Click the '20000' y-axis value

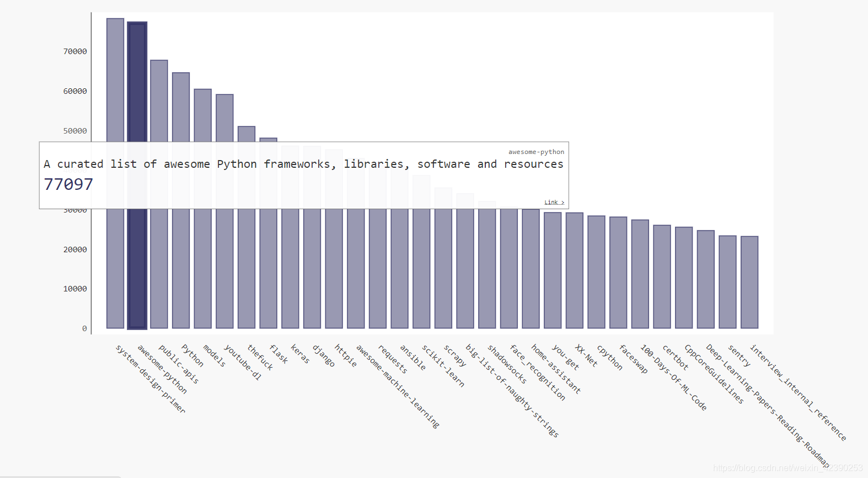(x=75, y=249)
